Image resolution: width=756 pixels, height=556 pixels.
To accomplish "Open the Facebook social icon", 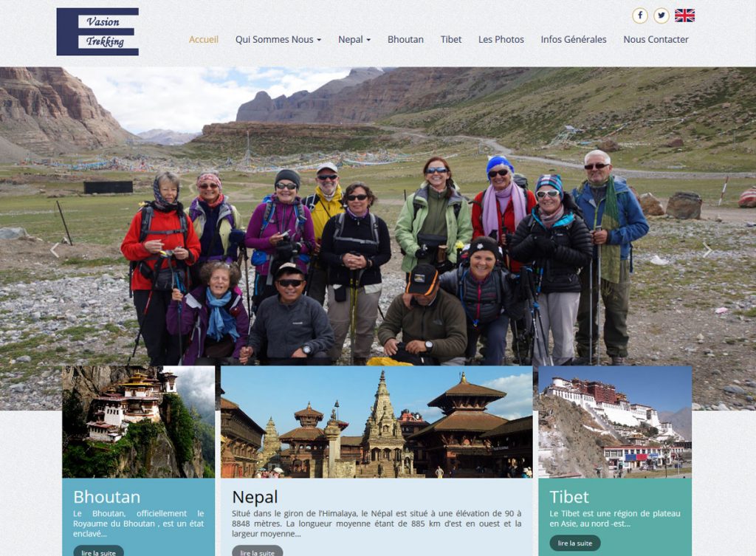I will 640,16.
